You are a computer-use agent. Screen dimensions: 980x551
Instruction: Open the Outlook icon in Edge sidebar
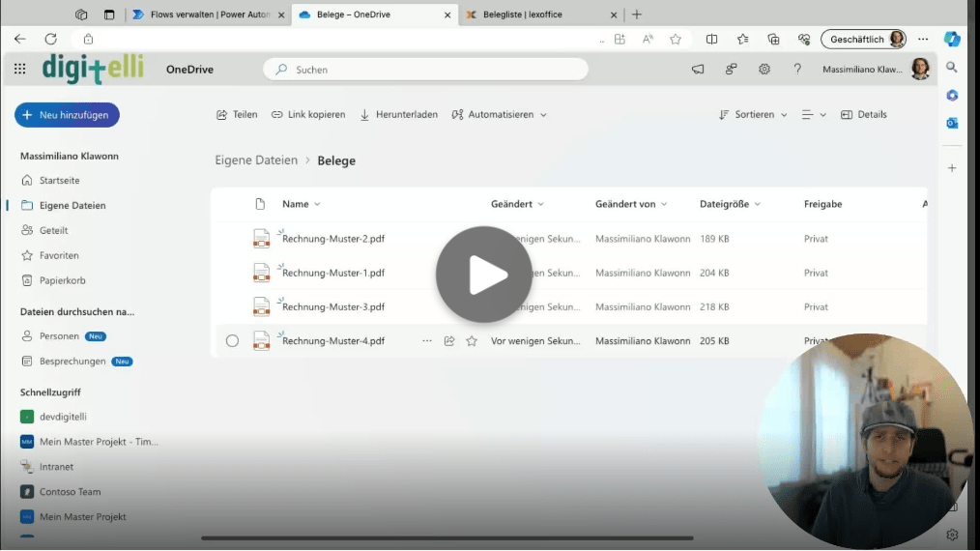[952, 123]
